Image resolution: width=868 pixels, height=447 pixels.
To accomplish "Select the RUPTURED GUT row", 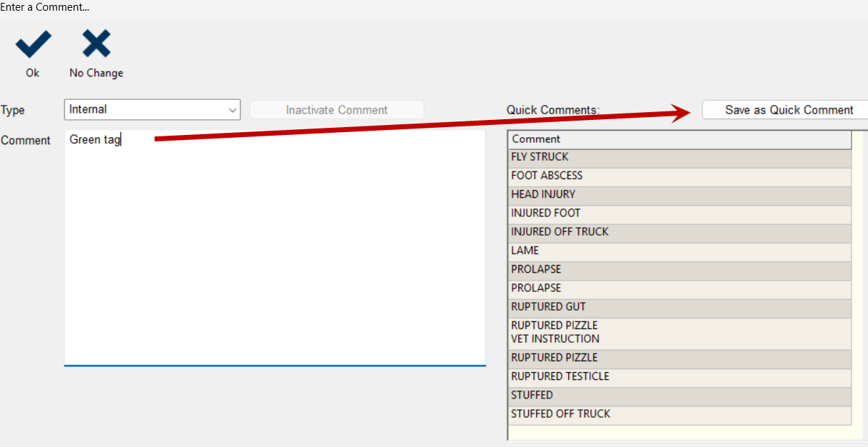I will click(x=680, y=307).
